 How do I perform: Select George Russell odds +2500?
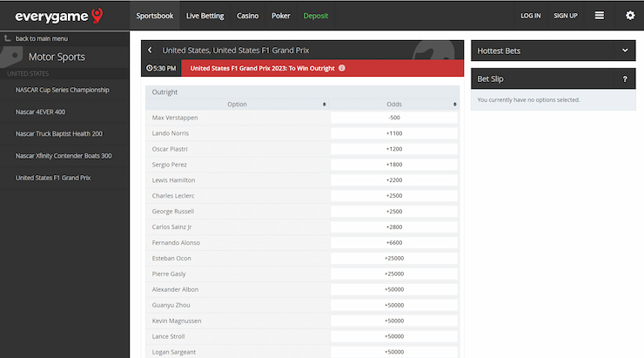[394, 212]
